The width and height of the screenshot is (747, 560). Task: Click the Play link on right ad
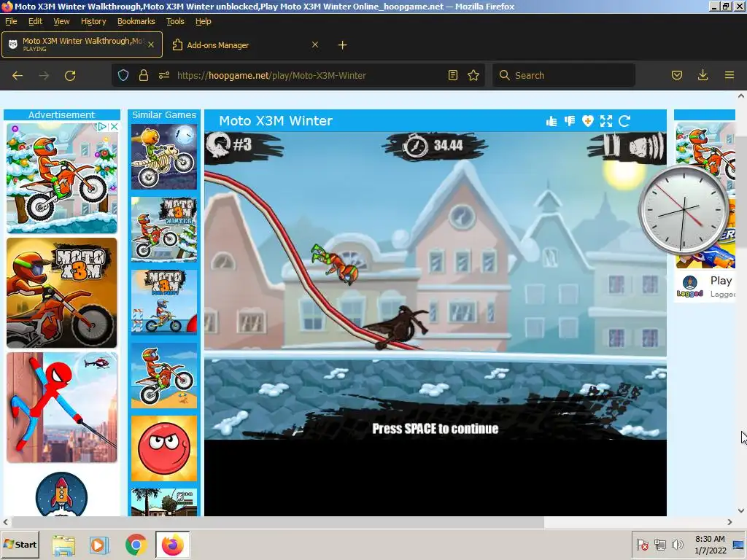(721, 281)
